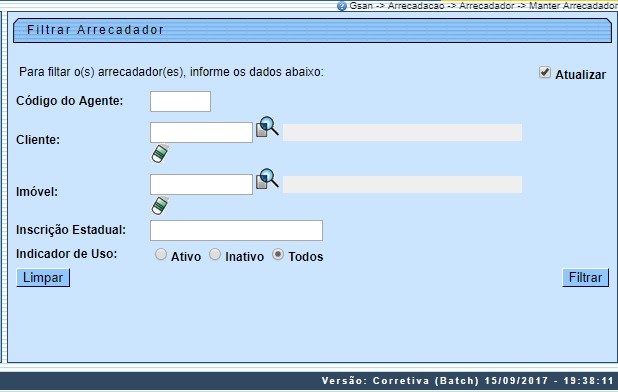
Task: Open the Imóvel search magnifier icon
Action: tap(267, 179)
